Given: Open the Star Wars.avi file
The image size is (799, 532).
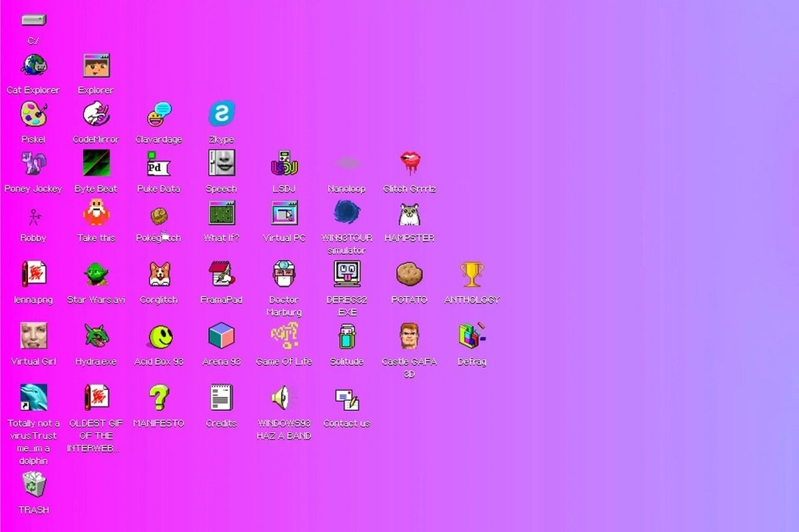Looking at the screenshot, I should (x=96, y=274).
